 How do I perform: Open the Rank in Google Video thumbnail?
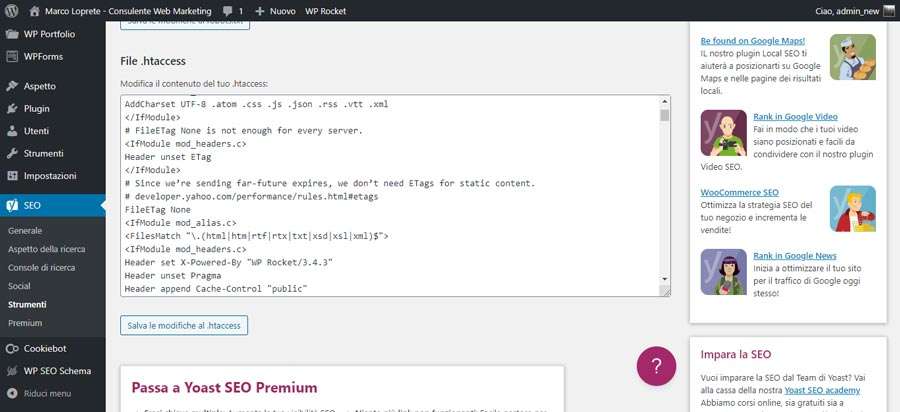pyautogui.click(x=723, y=133)
